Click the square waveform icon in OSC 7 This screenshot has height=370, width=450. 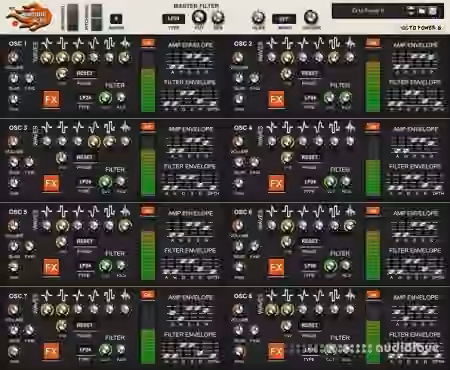click(62, 295)
